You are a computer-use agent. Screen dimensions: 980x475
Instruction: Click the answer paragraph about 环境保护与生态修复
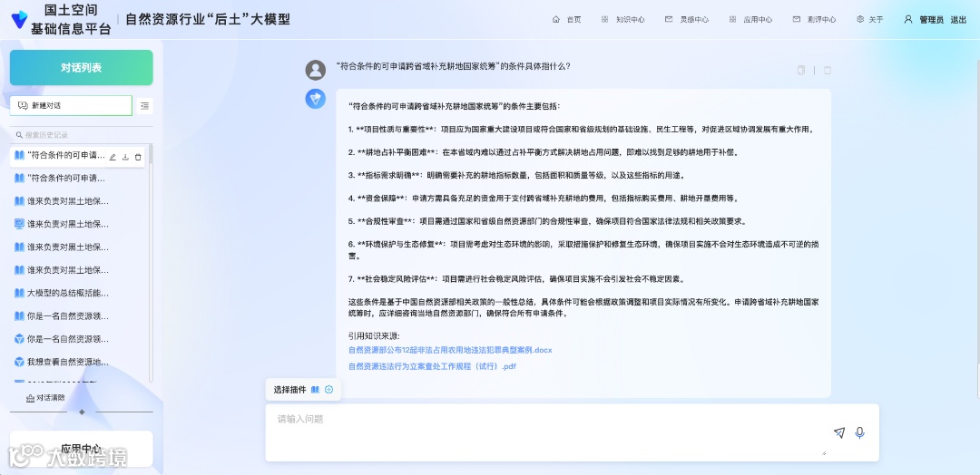tap(583, 250)
